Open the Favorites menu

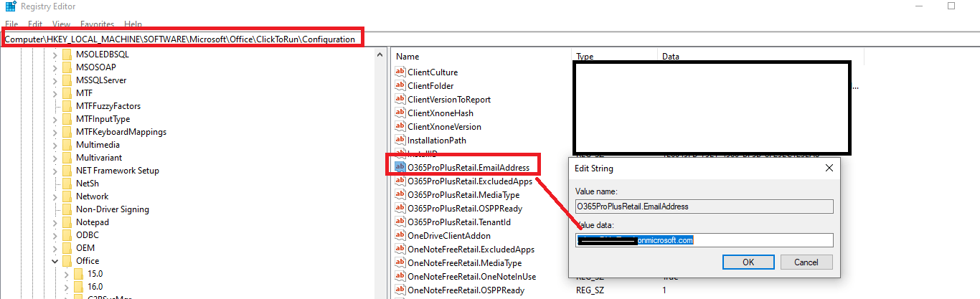[x=97, y=24]
